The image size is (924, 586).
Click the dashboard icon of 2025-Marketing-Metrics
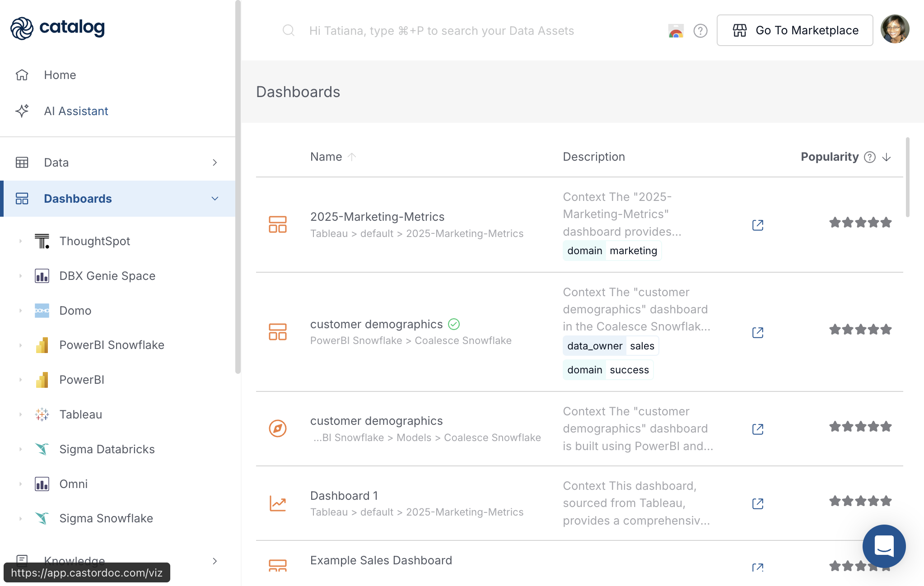pos(278,224)
